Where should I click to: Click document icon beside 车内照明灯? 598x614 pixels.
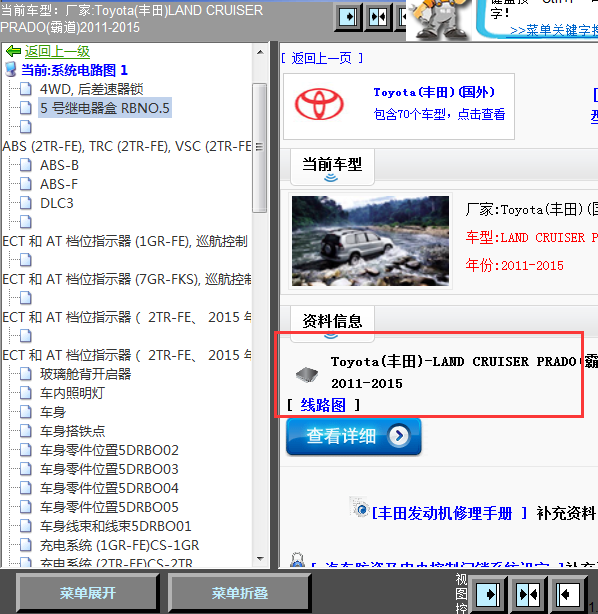26,393
